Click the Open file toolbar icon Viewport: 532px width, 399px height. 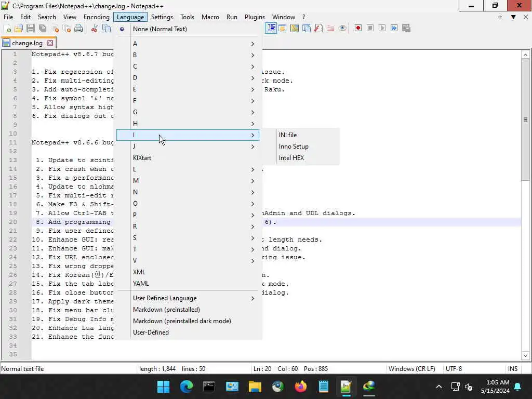click(19, 29)
